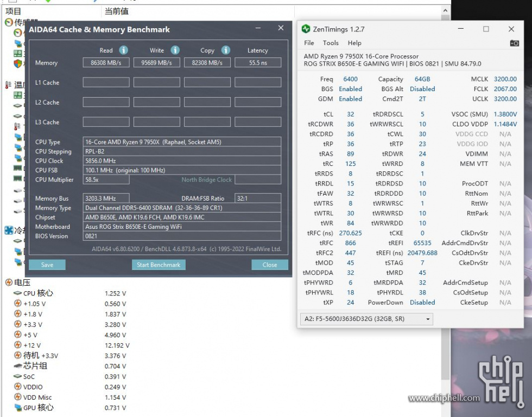532x417 pixels.
Task: Click the Copy info icon in AIDA64 benchmark
Action: (x=226, y=50)
